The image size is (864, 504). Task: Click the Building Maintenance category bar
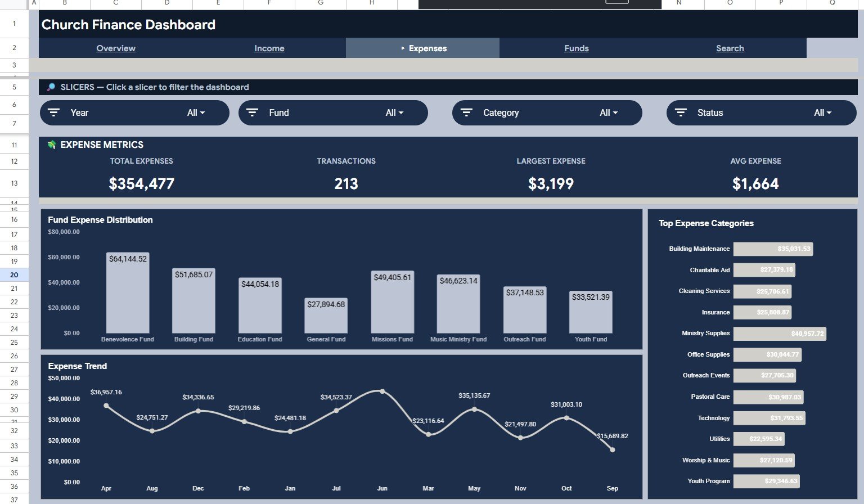773,249
